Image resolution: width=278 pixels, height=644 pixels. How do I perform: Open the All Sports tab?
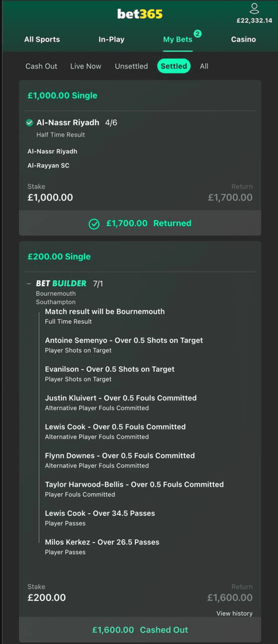click(42, 39)
